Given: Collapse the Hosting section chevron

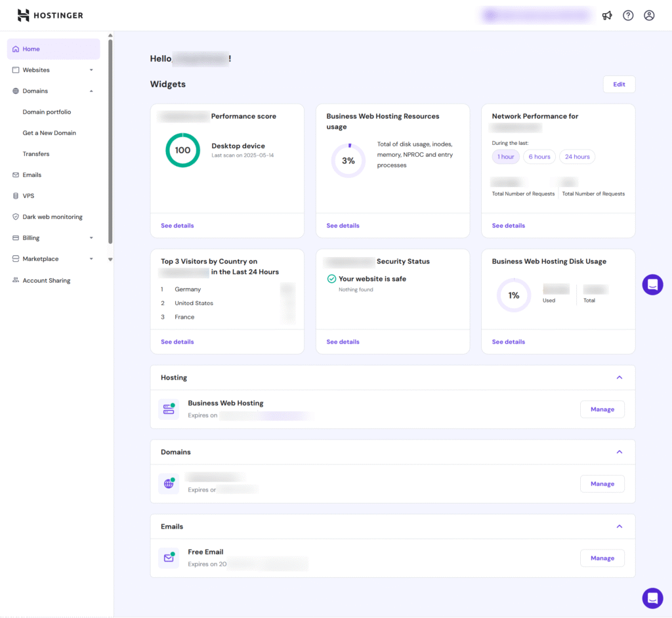Looking at the screenshot, I should [x=619, y=378].
